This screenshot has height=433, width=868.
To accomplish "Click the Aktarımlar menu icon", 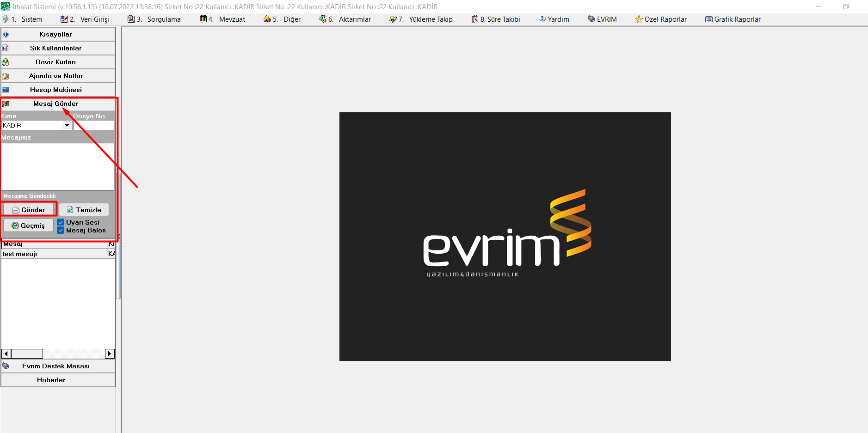I will [x=323, y=19].
